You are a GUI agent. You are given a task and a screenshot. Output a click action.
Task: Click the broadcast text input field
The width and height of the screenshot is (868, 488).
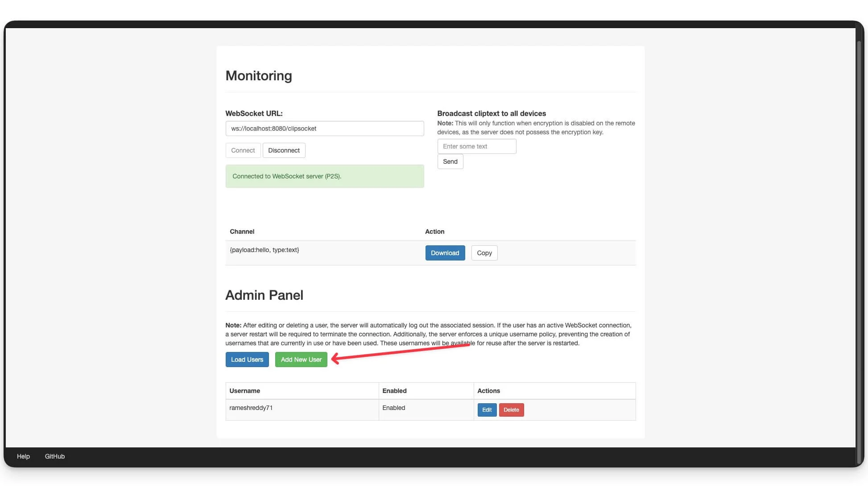(476, 146)
